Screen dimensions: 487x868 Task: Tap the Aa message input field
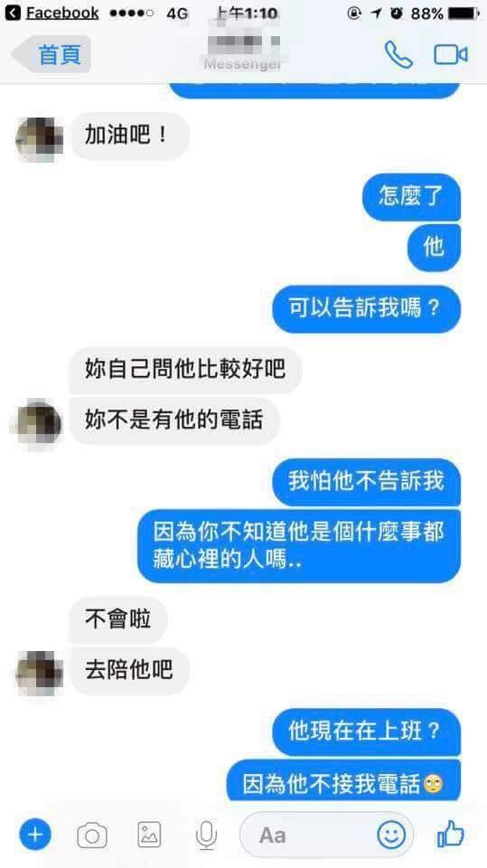point(326,835)
